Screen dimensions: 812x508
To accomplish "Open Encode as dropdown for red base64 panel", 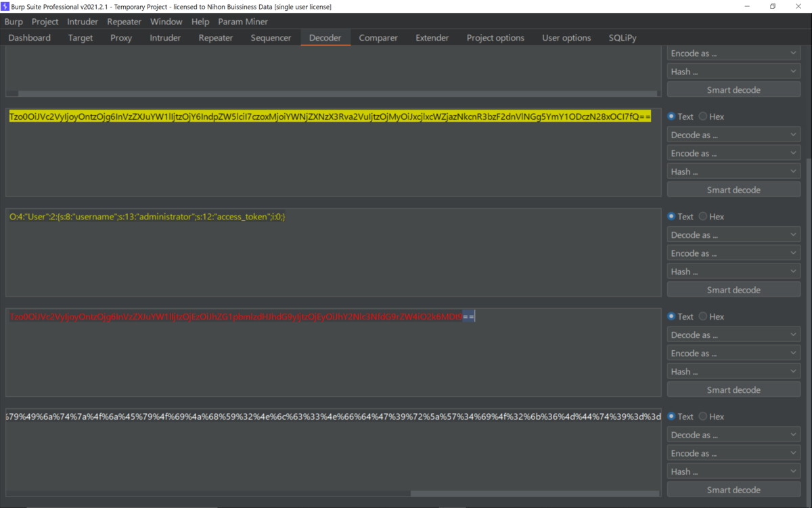I will pos(734,353).
